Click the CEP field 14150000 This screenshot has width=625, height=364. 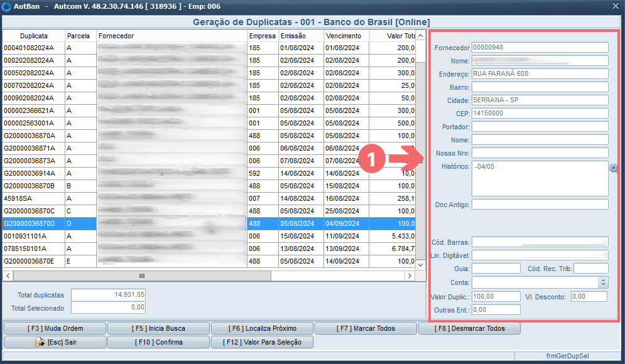coord(540,113)
